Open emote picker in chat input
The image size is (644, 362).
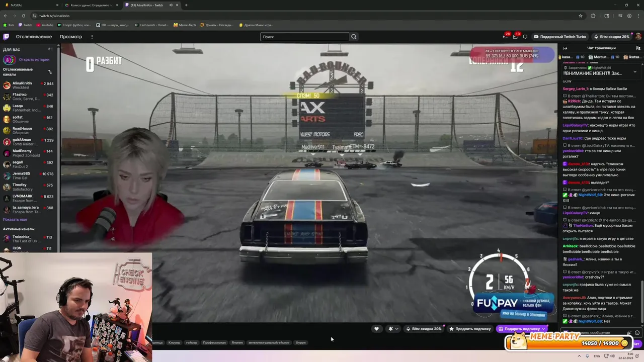point(637,333)
